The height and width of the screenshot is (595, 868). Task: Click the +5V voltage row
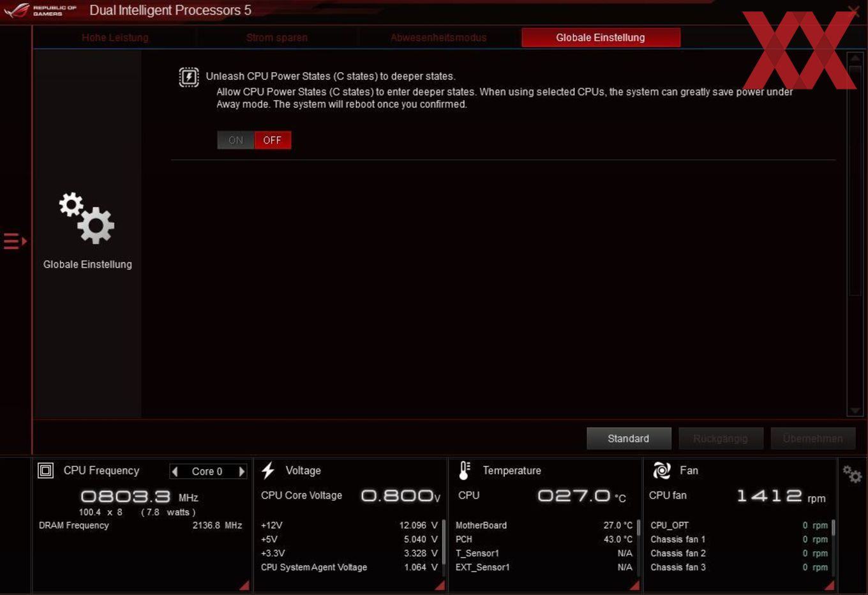pyautogui.click(x=349, y=539)
